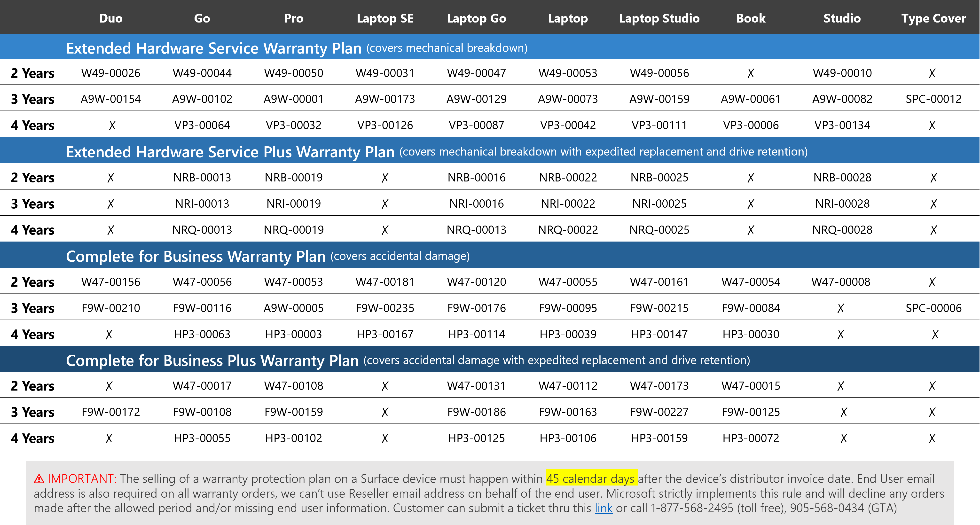This screenshot has width=980, height=525.
Task: Select part number HP3-00167
Action: [x=385, y=334]
